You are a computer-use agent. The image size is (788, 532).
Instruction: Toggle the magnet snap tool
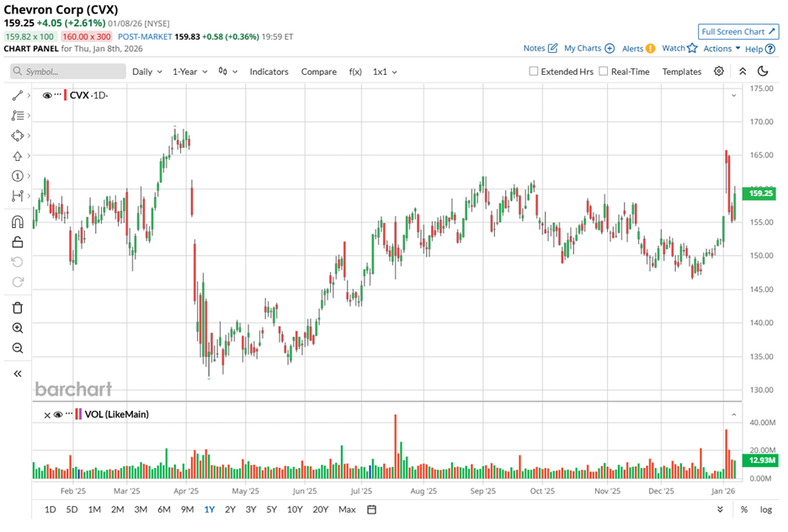17,221
